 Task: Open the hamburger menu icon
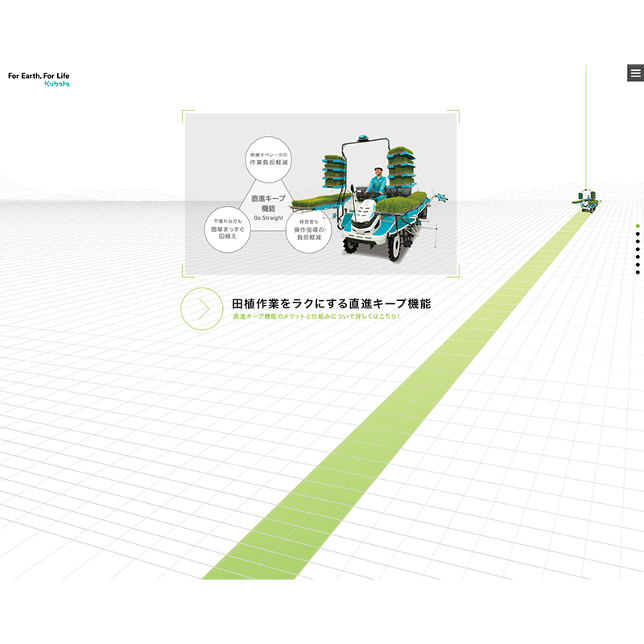(x=635, y=73)
